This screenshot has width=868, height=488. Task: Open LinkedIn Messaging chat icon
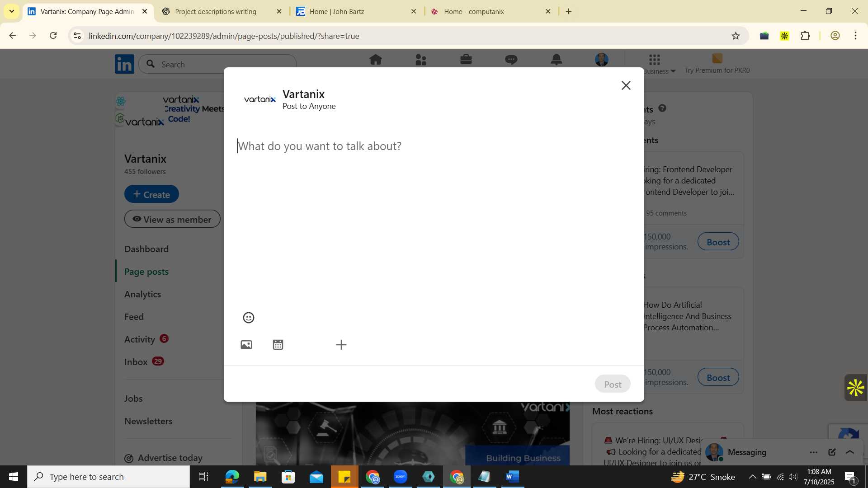pyautogui.click(x=511, y=60)
